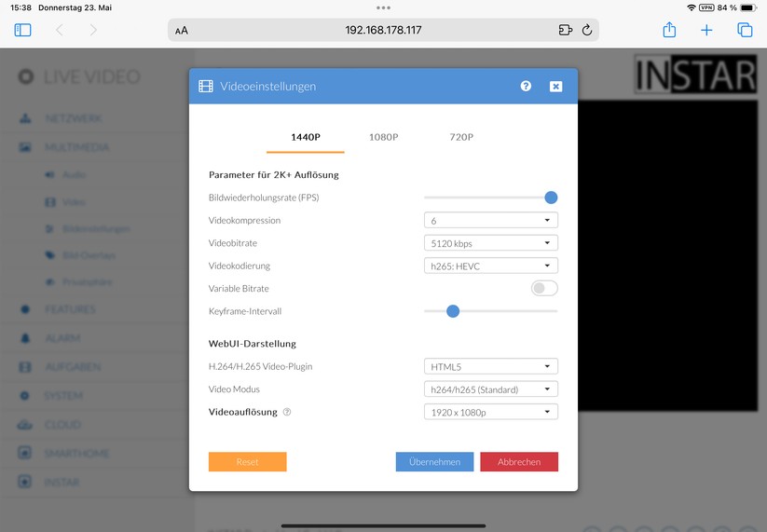Click the film strip icon in dialog header
Viewport: 767px width, 532px height.
pos(206,87)
